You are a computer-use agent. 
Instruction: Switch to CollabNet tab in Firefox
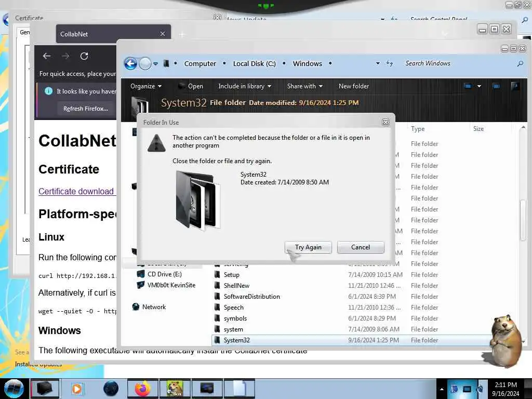(x=113, y=34)
